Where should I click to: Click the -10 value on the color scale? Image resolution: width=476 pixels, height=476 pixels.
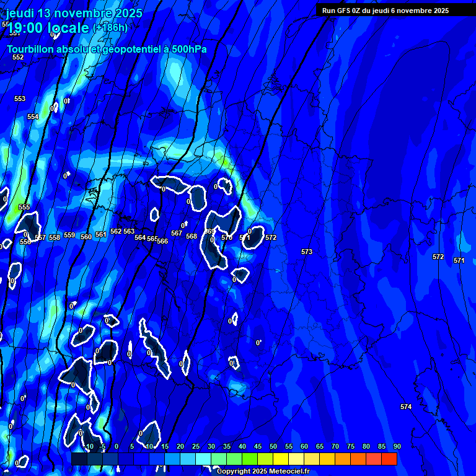click(89, 447)
